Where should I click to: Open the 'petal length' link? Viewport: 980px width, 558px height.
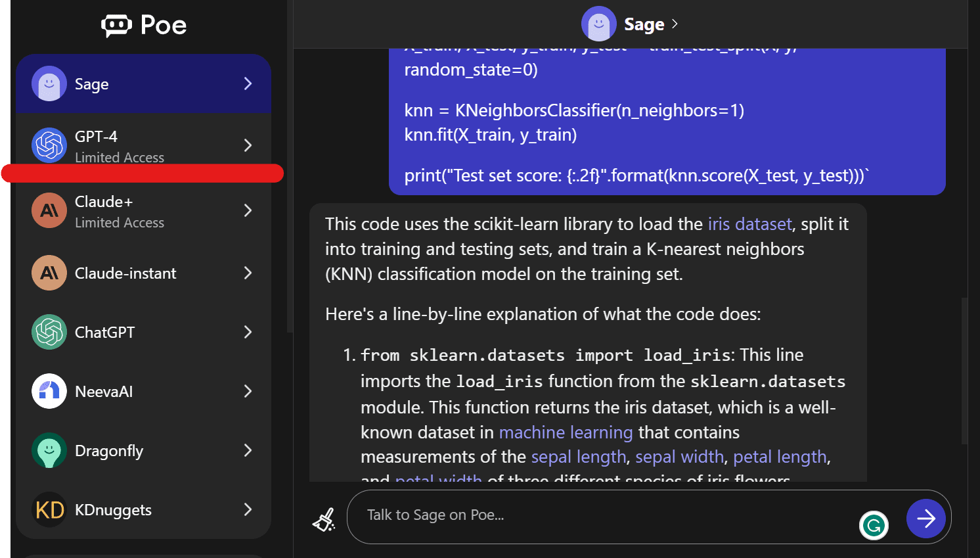point(780,457)
